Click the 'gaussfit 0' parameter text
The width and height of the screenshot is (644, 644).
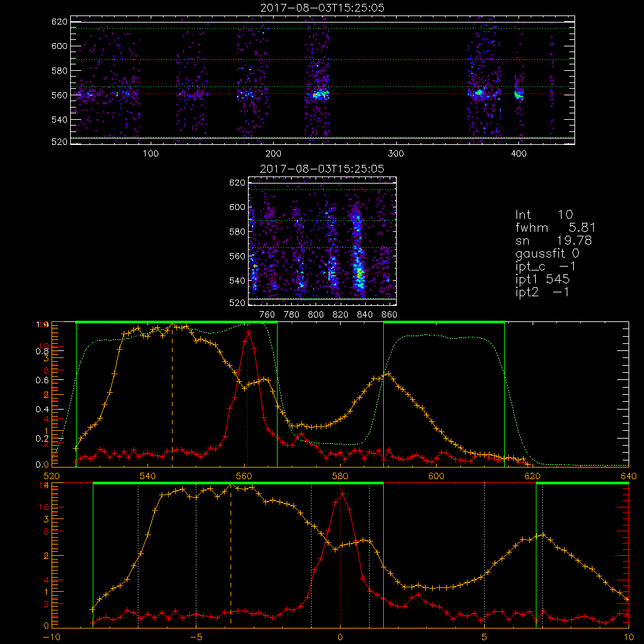click(547, 253)
